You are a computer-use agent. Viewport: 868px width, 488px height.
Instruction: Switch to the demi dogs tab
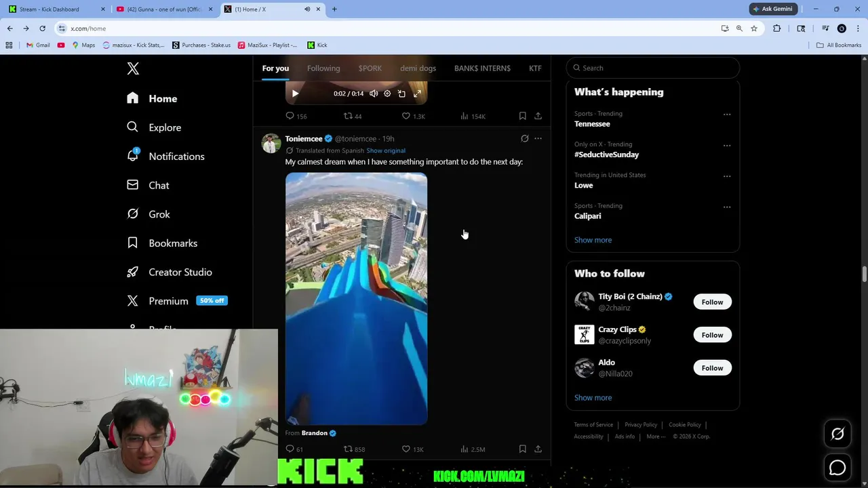click(x=418, y=68)
